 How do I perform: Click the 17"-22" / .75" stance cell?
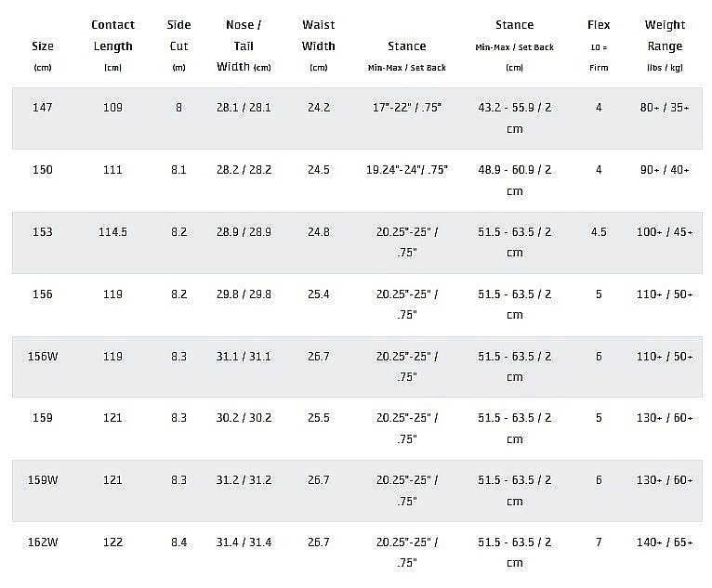coord(407,108)
